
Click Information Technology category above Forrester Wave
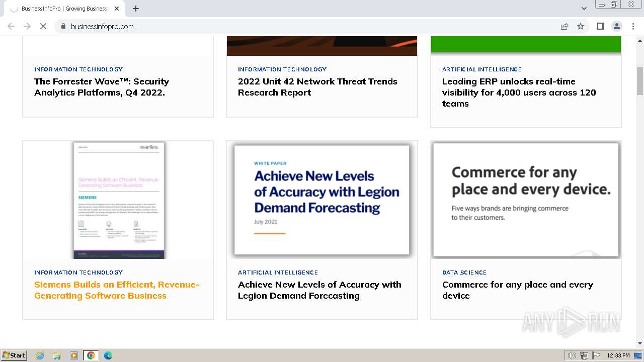[x=78, y=69]
